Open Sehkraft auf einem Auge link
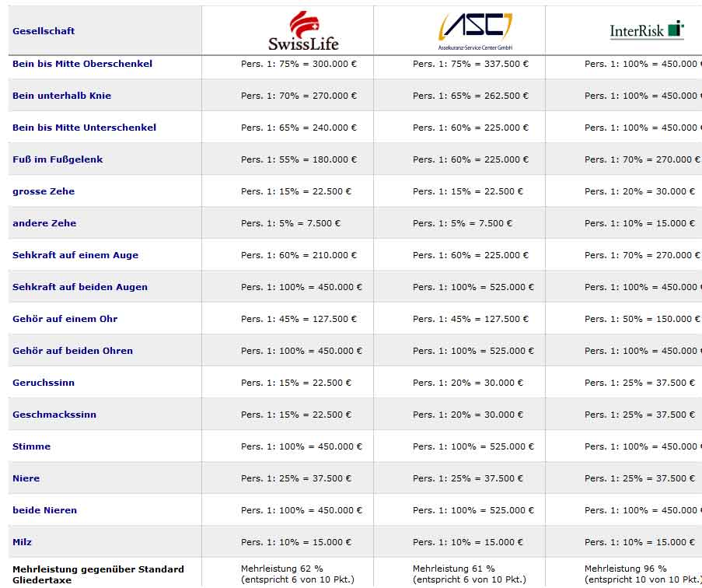The width and height of the screenshot is (702, 588). click(75, 255)
